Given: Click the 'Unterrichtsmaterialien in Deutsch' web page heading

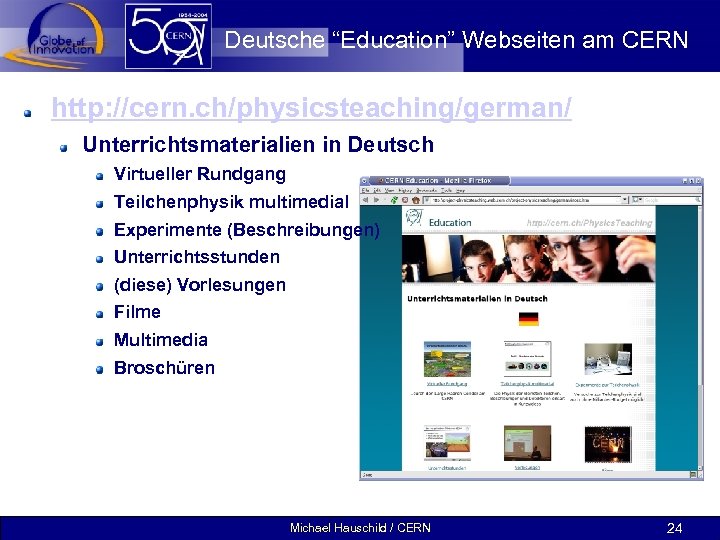Looking at the screenshot, I should click(x=477, y=298).
